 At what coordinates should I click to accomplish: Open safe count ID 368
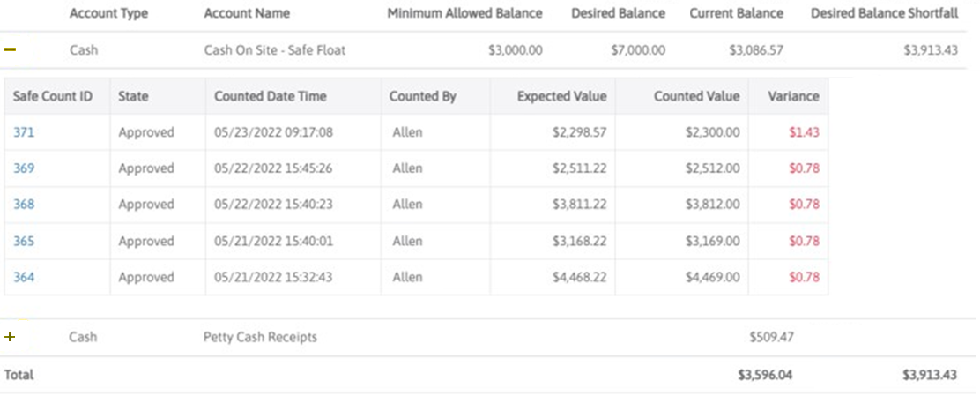(24, 205)
